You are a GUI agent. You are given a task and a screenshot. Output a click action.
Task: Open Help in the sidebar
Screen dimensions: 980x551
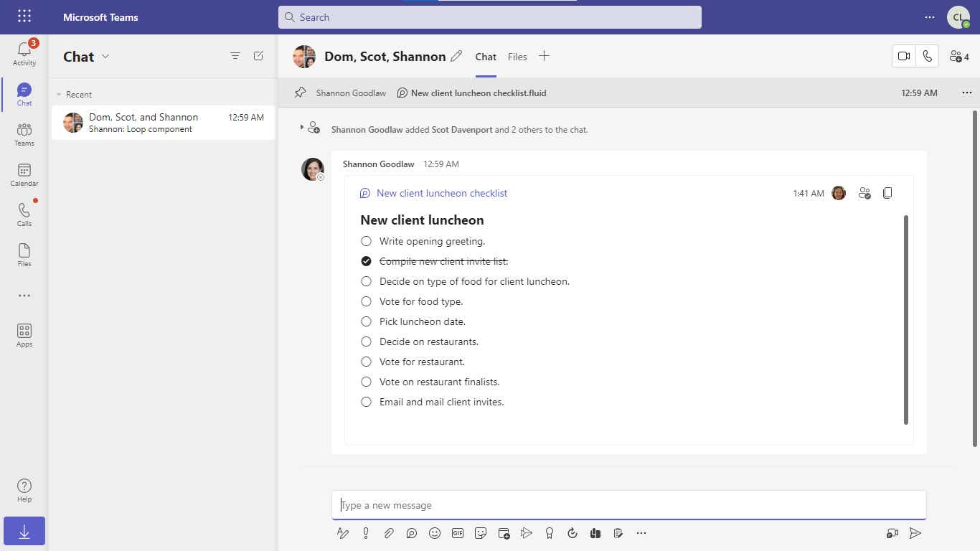click(x=24, y=490)
